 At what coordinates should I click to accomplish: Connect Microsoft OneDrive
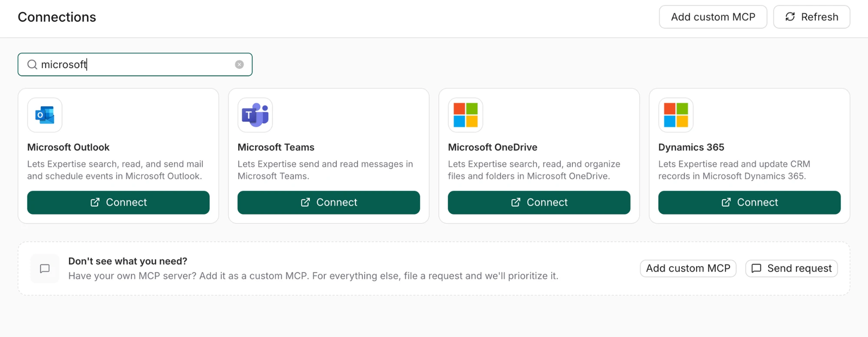tap(539, 202)
